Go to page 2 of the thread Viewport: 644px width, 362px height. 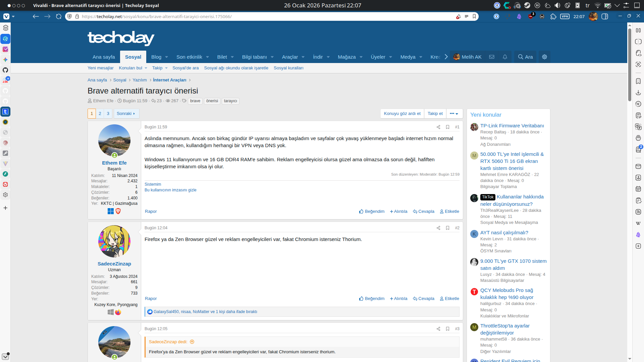(x=100, y=114)
